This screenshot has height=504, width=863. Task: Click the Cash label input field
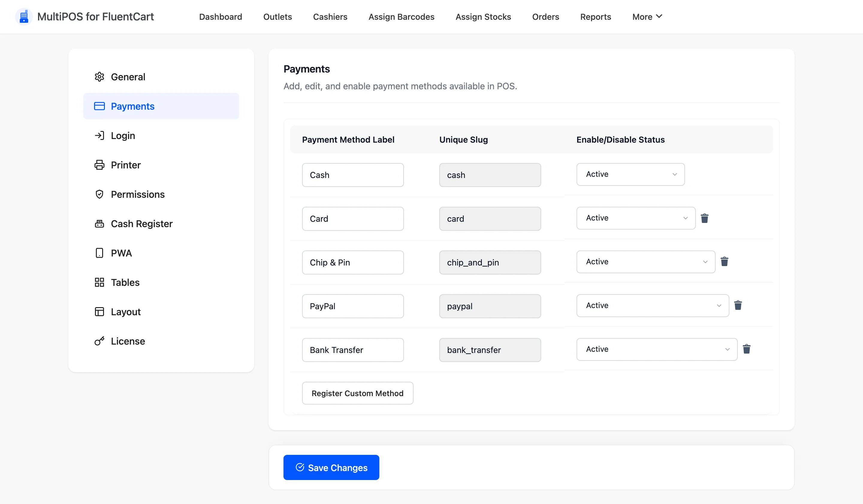pyautogui.click(x=353, y=175)
